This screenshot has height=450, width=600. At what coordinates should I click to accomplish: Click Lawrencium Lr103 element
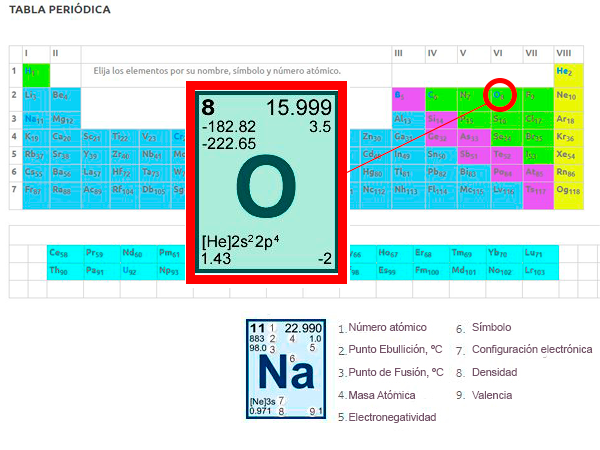point(541,271)
